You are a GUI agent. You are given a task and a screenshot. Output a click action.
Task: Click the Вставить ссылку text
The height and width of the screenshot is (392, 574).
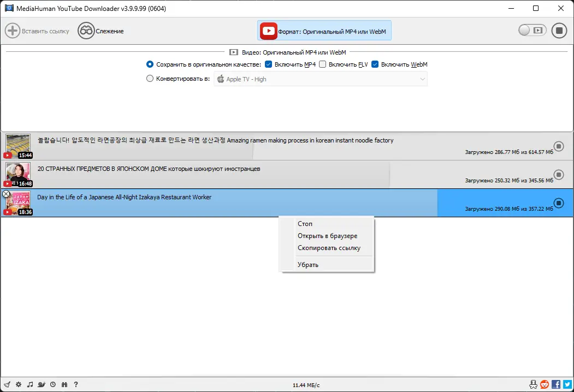coord(45,31)
